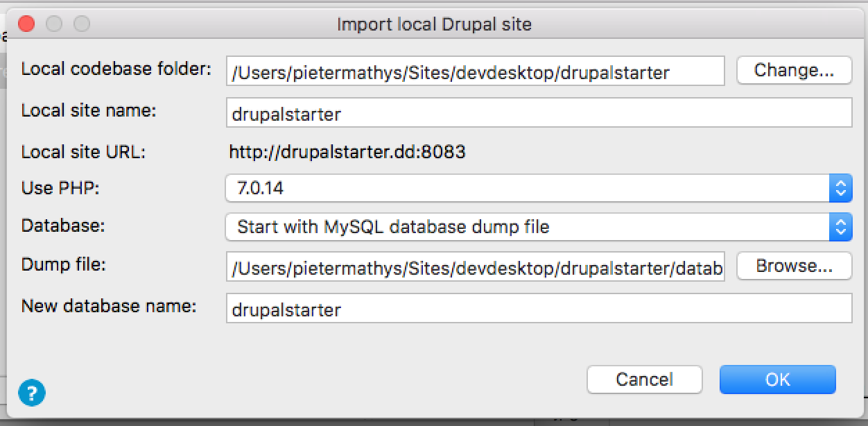The width and height of the screenshot is (868, 426).
Task: Click the Change... button for codebase folder
Action: click(794, 71)
